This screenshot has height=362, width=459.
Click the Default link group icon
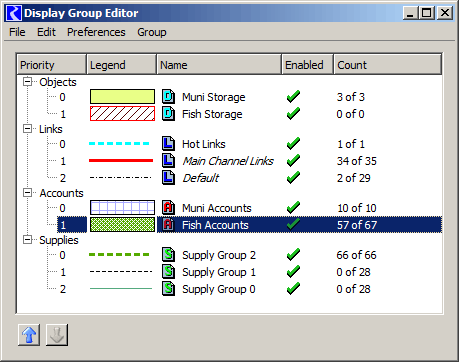point(168,178)
